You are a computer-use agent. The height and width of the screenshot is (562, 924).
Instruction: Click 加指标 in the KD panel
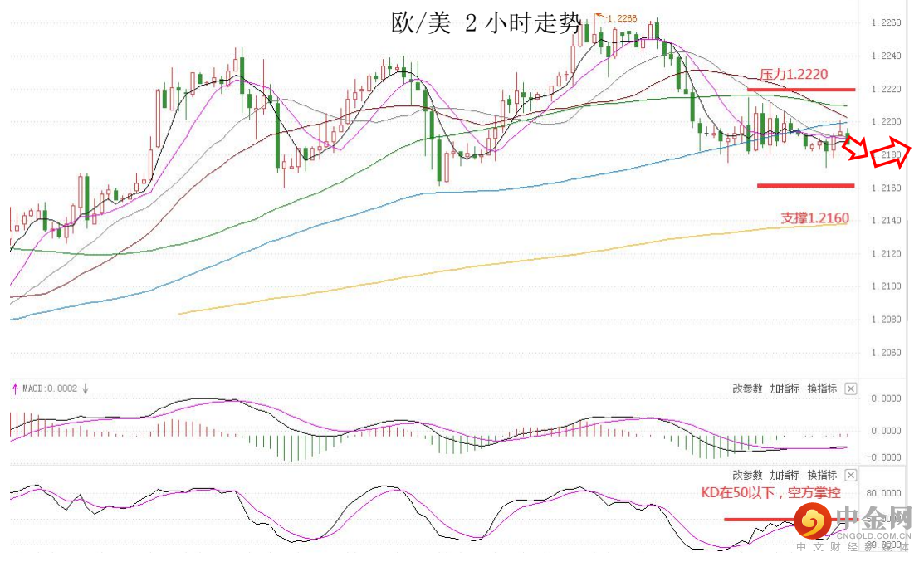coord(785,476)
